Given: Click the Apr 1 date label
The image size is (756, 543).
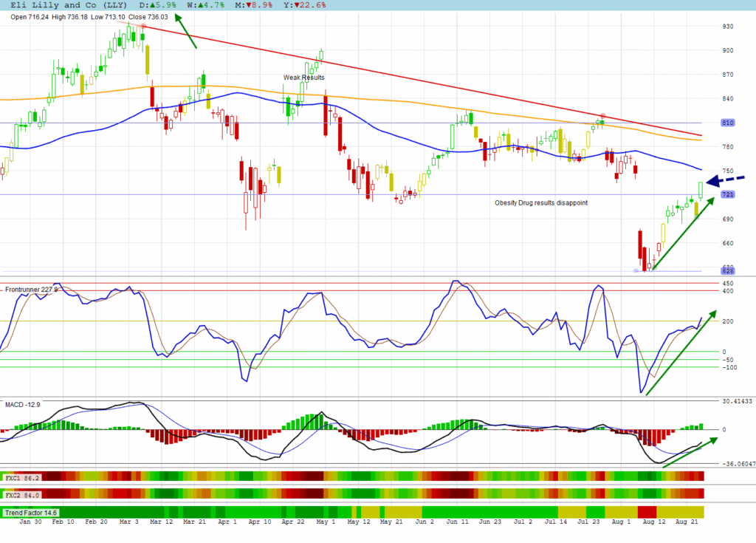Looking at the screenshot, I should click(x=227, y=522).
